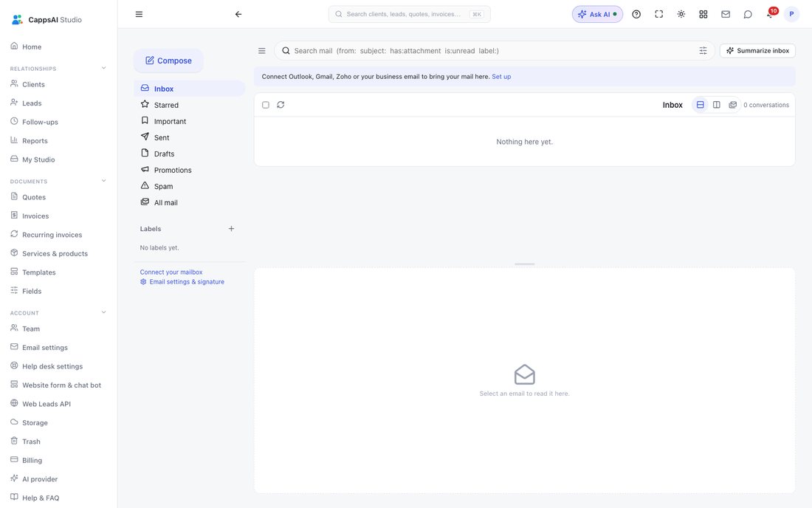Open Recurring invoices in the sidebar
Screen dimensions: 812x508
click(58, 235)
